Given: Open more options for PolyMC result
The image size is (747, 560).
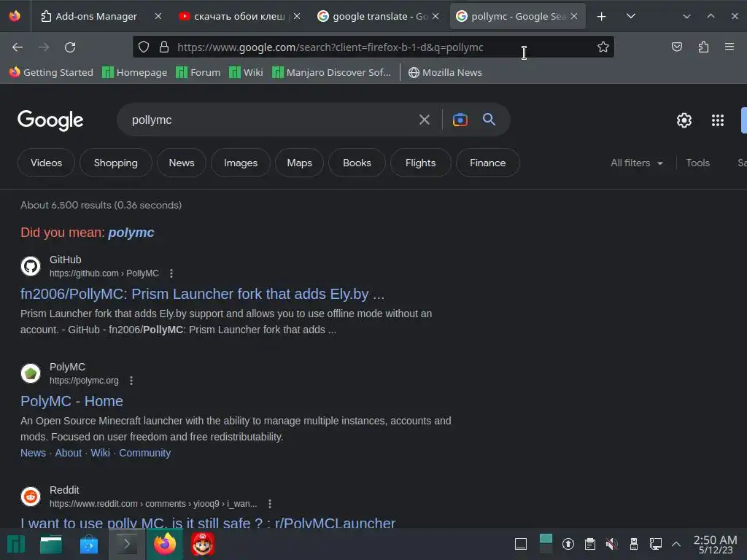Looking at the screenshot, I should coord(131,381).
